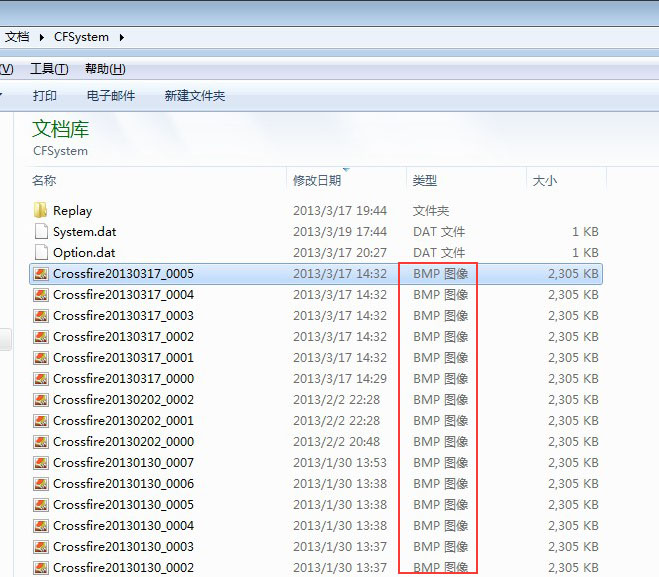Select the System.dat file icon
The width and height of the screenshot is (659, 577).
(41, 231)
